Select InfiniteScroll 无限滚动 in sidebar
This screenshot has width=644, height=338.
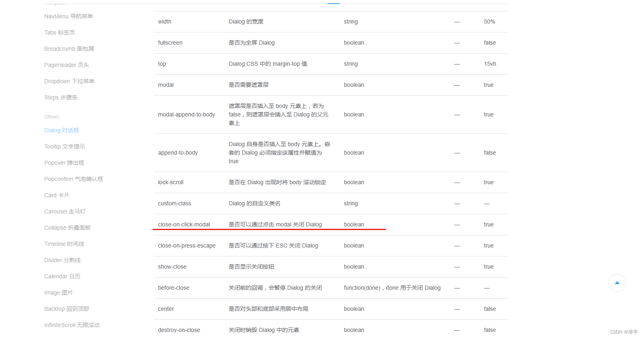72,325
